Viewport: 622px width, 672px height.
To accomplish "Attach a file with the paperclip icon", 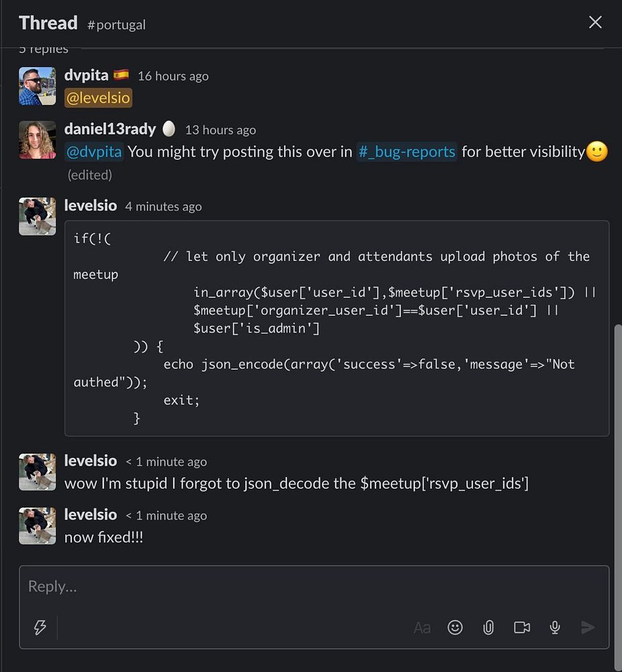I will (x=488, y=628).
